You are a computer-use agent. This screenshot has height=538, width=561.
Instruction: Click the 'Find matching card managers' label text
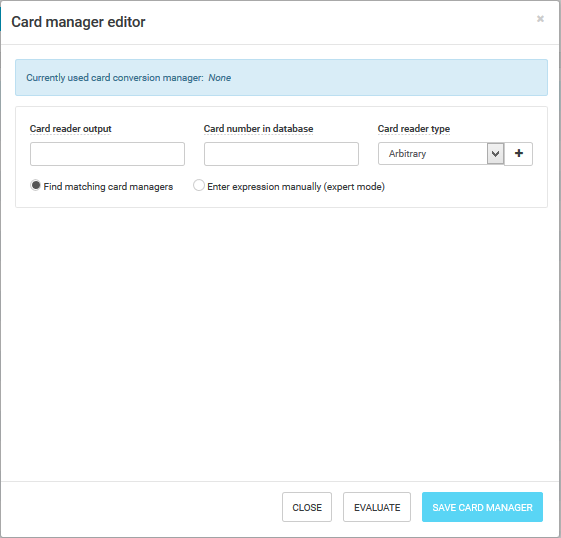[108, 187]
